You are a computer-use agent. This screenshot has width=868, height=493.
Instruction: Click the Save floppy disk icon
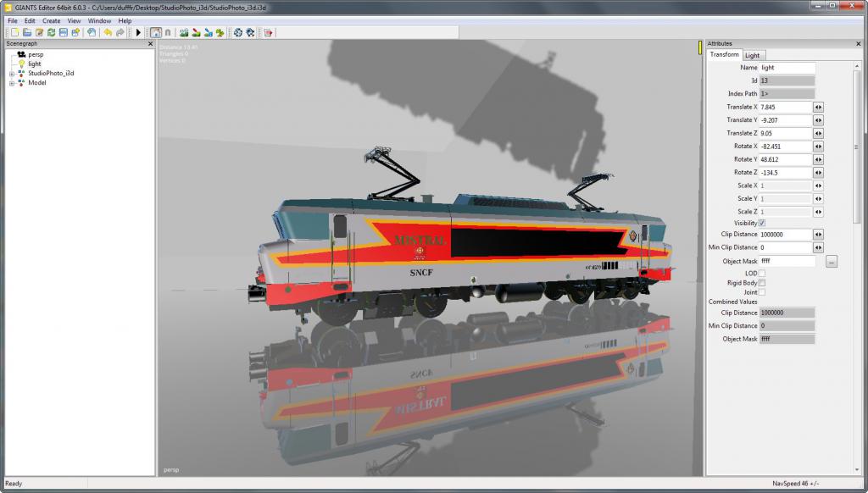pos(63,33)
